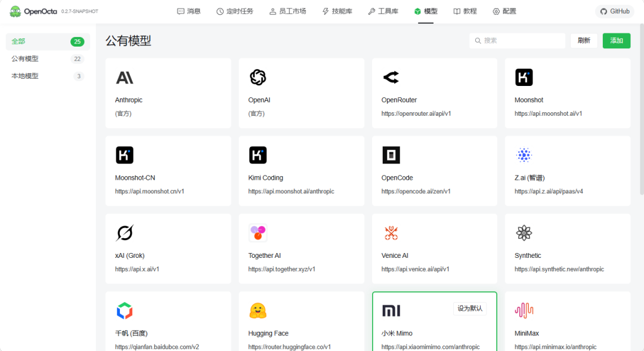This screenshot has width=644, height=351.
Task: Click the https://api.x.ai/v1 URL text
Action: pos(137,269)
